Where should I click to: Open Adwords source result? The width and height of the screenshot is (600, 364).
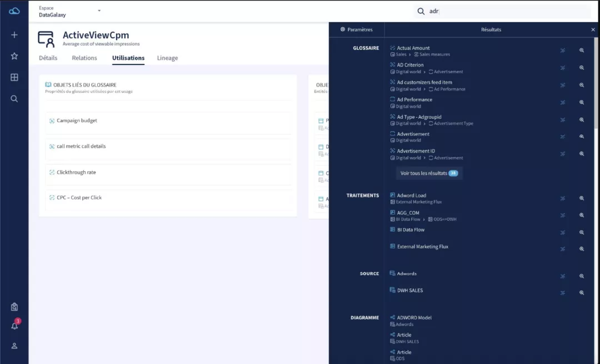pos(407,274)
